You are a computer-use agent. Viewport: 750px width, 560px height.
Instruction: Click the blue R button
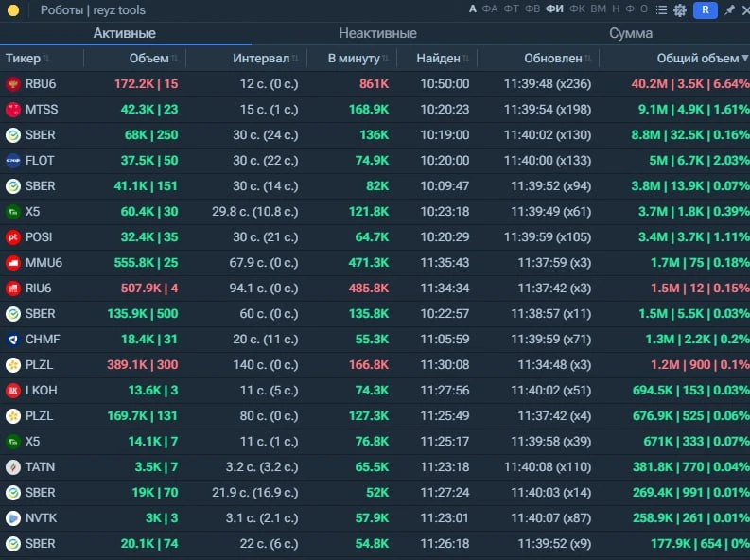click(705, 10)
